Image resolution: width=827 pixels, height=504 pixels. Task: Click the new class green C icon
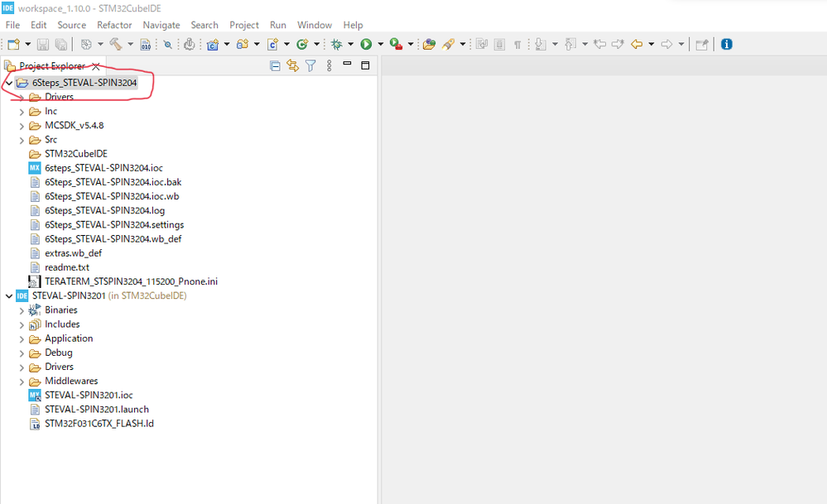click(x=302, y=45)
